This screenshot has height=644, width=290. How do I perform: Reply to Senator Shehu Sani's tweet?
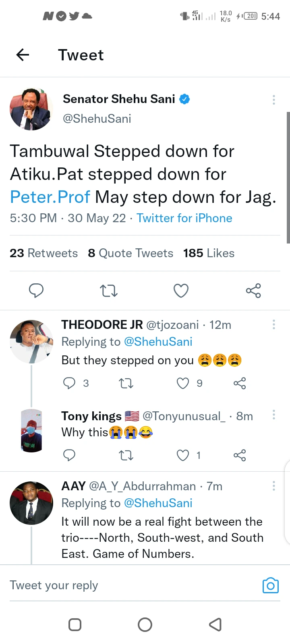36,290
